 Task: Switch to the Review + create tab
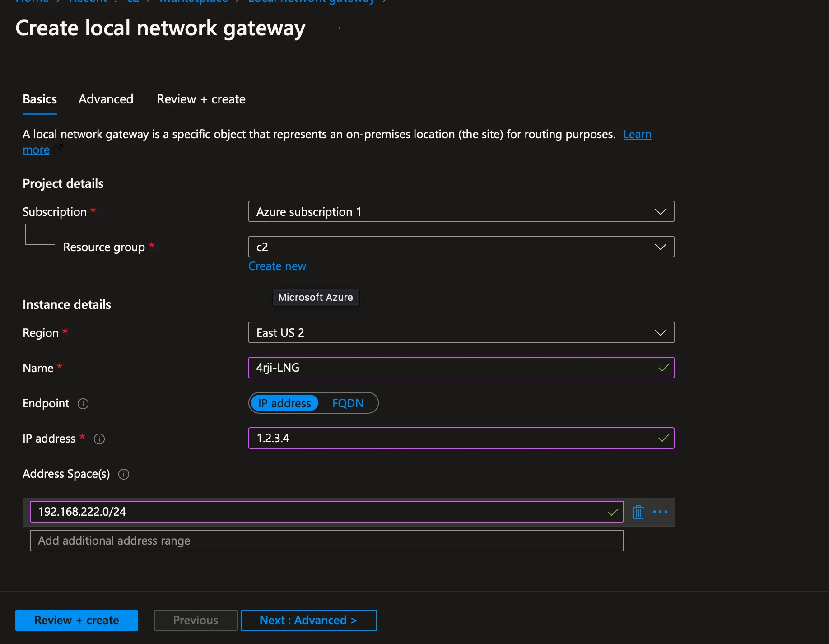201,99
